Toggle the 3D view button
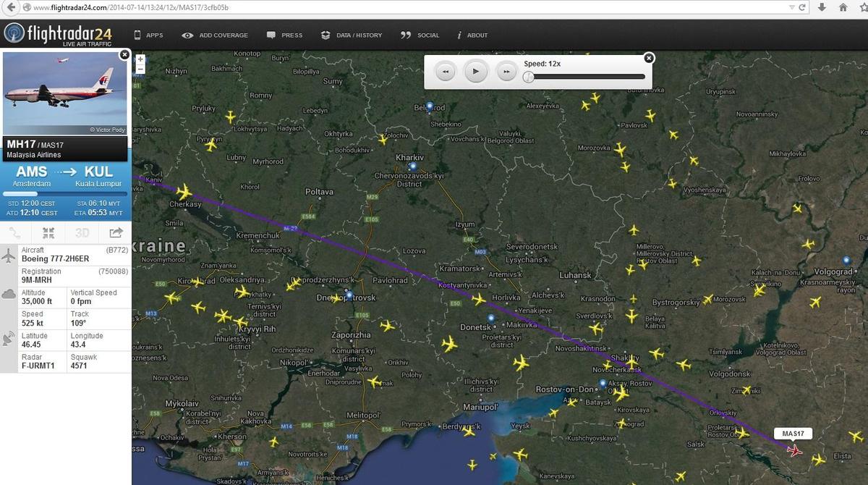Screen dimensions: 868x485 (x=82, y=232)
